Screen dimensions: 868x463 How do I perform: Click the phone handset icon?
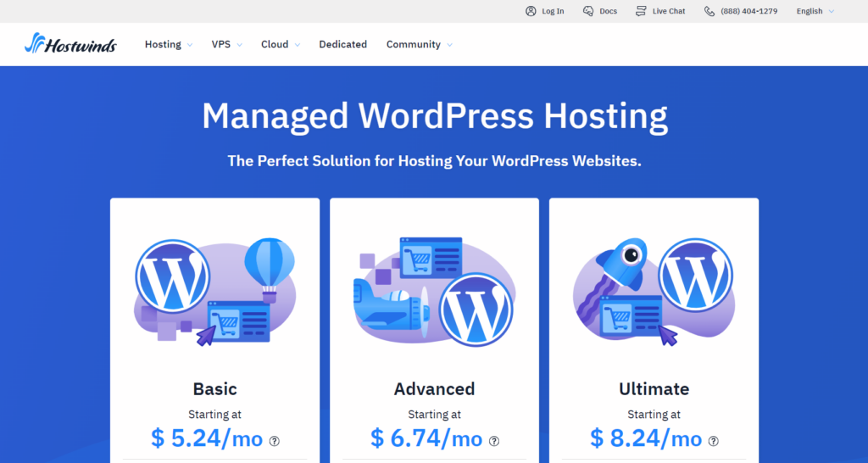point(709,11)
